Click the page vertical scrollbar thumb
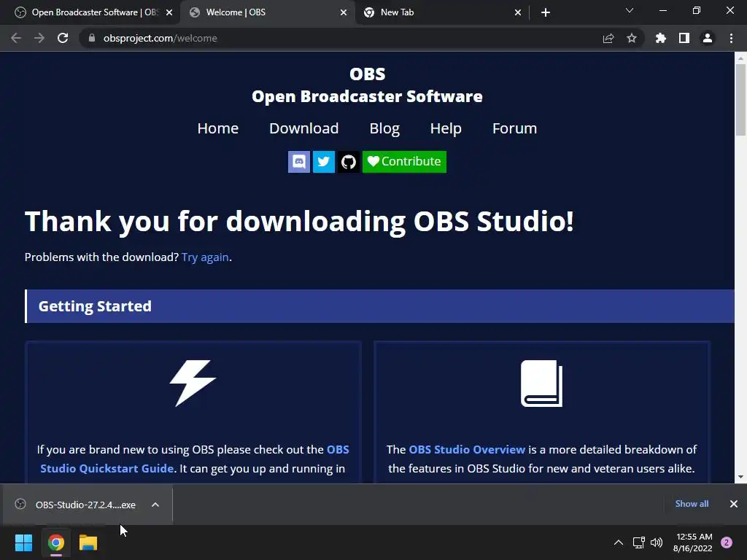747x560 pixels. coord(740,100)
